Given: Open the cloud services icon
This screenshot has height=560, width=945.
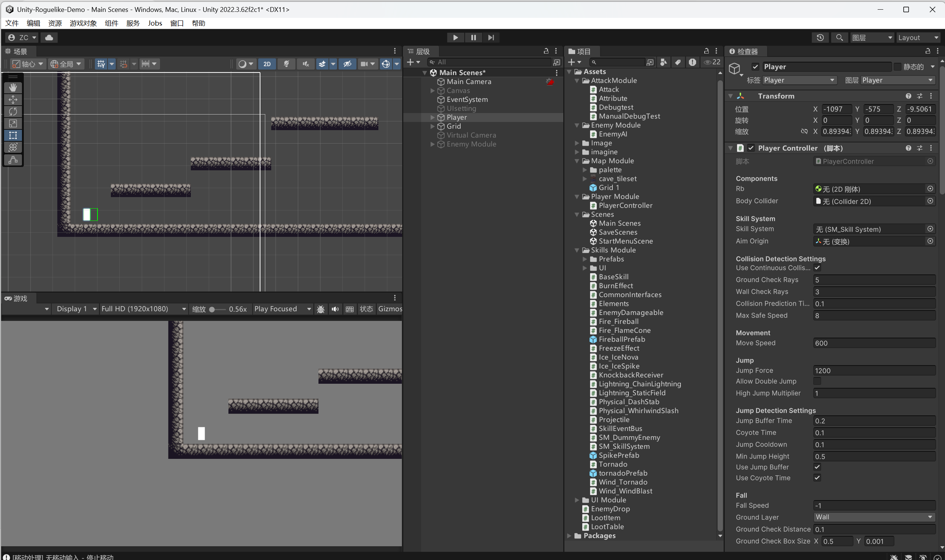Looking at the screenshot, I should [x=49, y=37].
